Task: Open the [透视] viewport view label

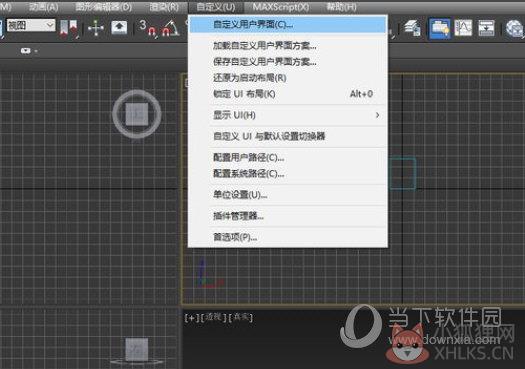Action: tap(214, 317)
